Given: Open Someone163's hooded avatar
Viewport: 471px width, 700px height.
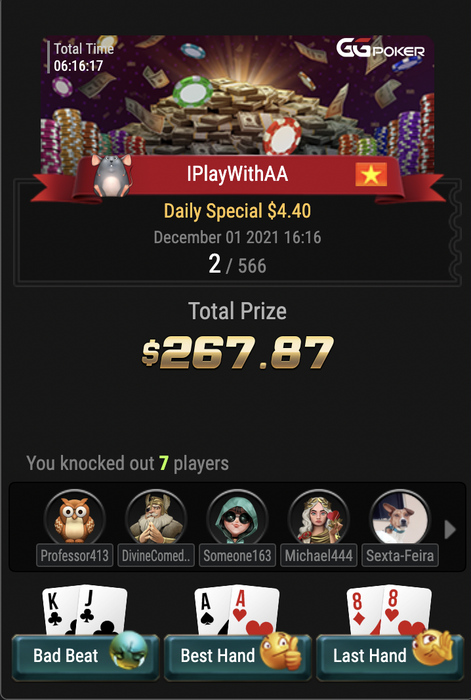Looking at the screenshot, I should (x=237, y=518).
